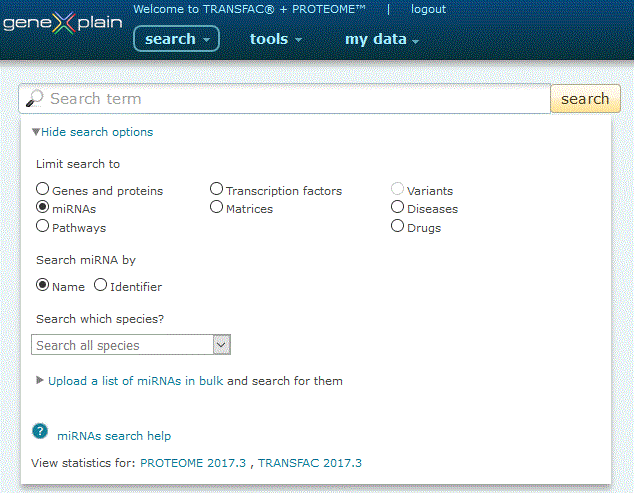This screenshot has width=634, height=493.
Task: Select the Matrices radio button
Action: tap(216, 207)
